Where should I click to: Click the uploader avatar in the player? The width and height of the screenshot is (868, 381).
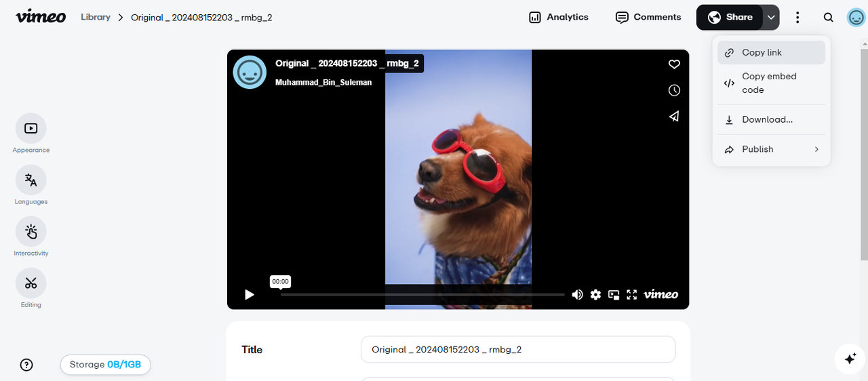(x=250, y=72)
